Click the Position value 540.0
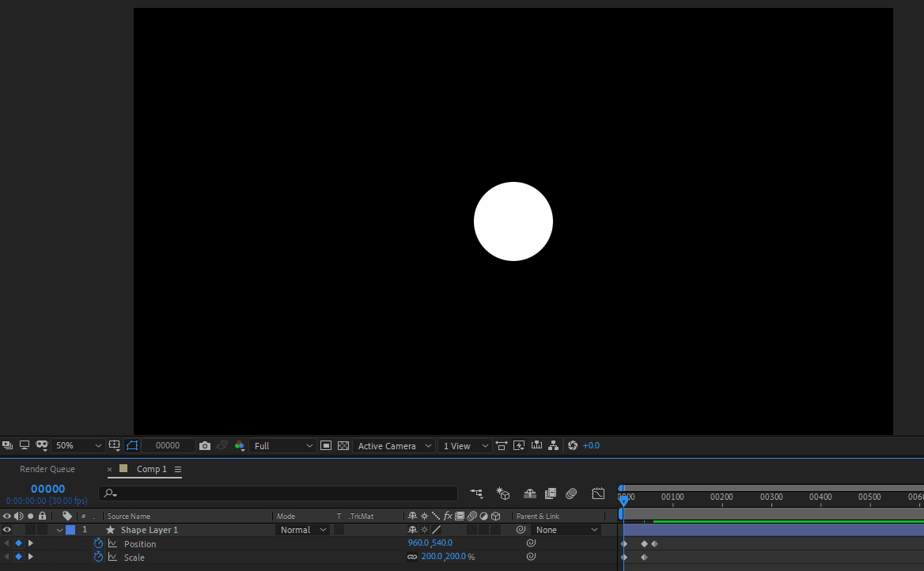The width and height of the screenshot is (924, 571). [442, 543]
